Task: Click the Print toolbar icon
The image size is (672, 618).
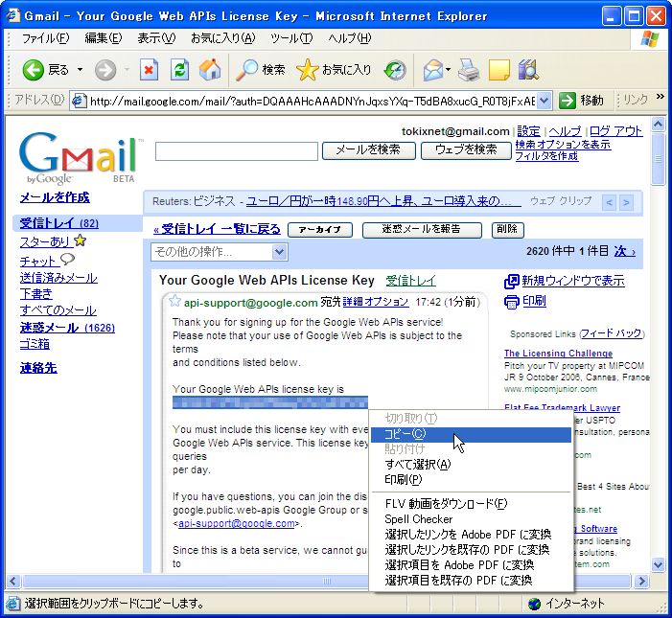Action: point(469,70)
